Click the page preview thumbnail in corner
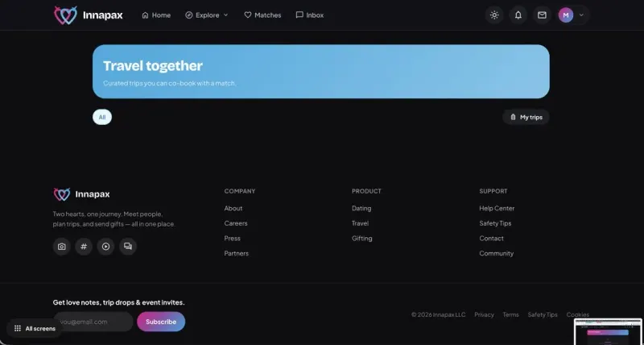Screen dimensions: 644x345 coord(608,331)
